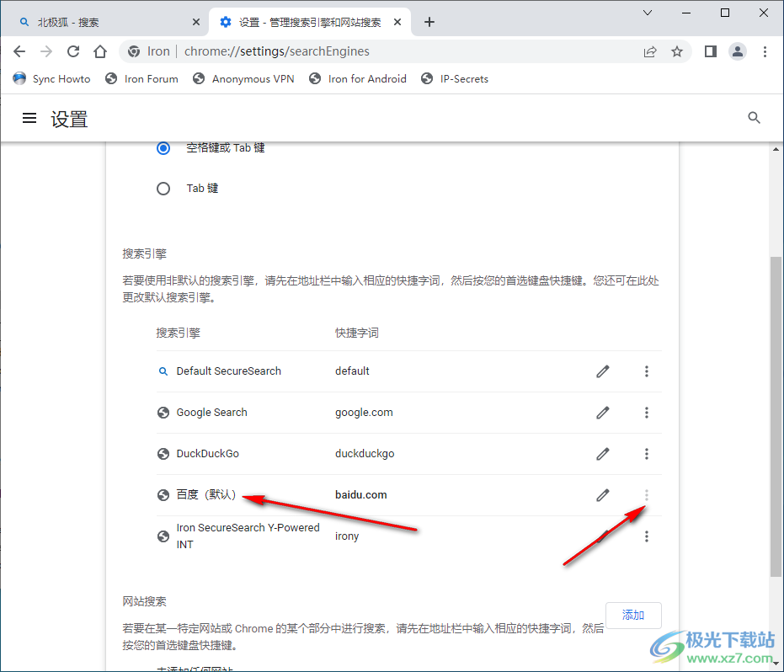This screenshot has width=784, height=672.
Task: Click the scrollbar up arrow
Action: [x=776, y=149]
